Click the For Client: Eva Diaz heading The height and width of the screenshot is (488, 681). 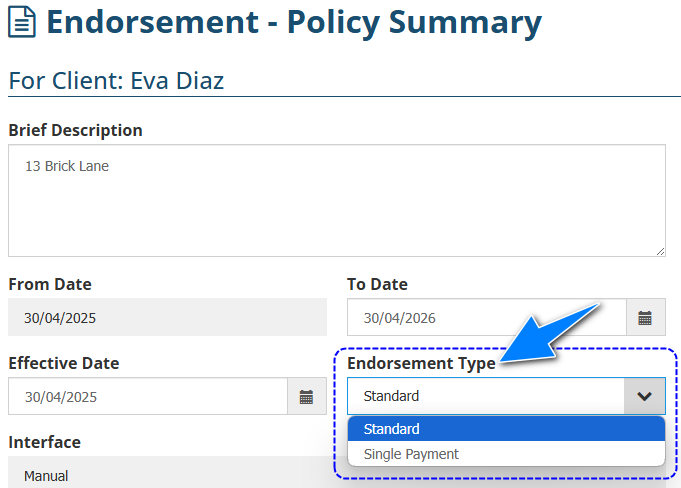pyautogui.click(x=116, y=80)
